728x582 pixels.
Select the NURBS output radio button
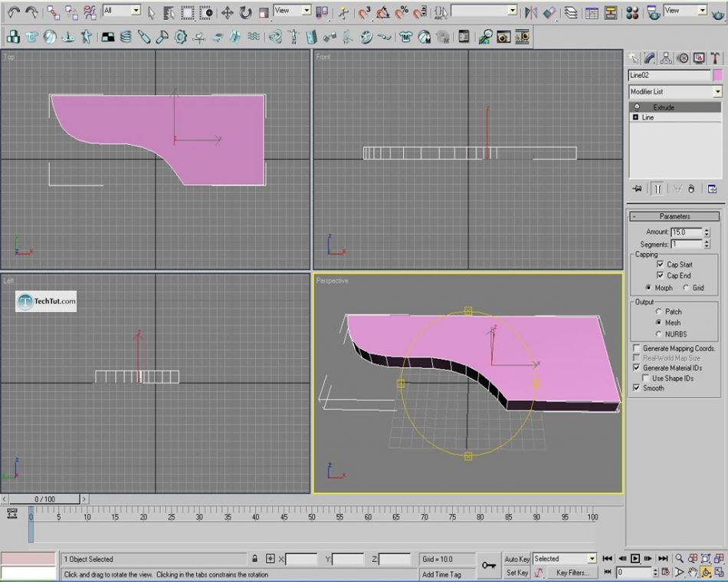tap(658, 334)
